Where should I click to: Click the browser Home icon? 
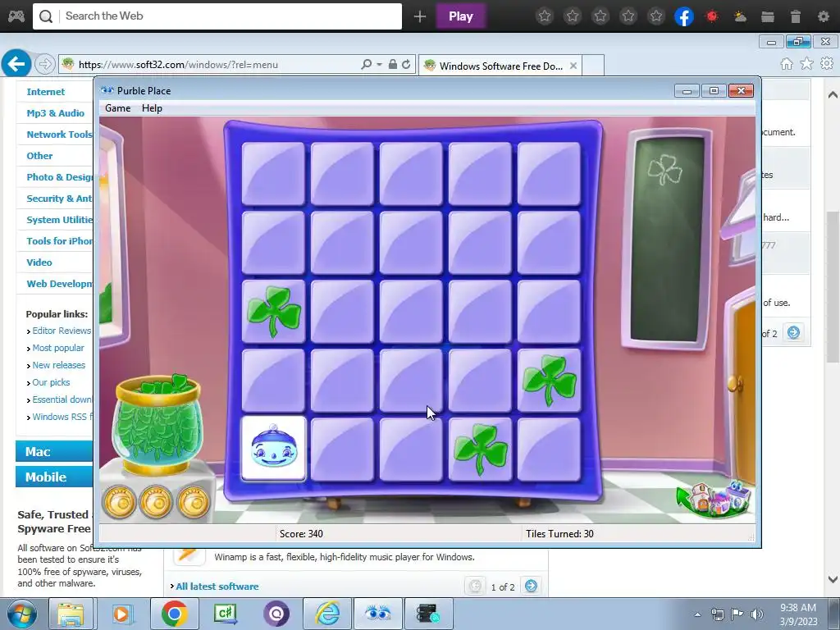787,64
